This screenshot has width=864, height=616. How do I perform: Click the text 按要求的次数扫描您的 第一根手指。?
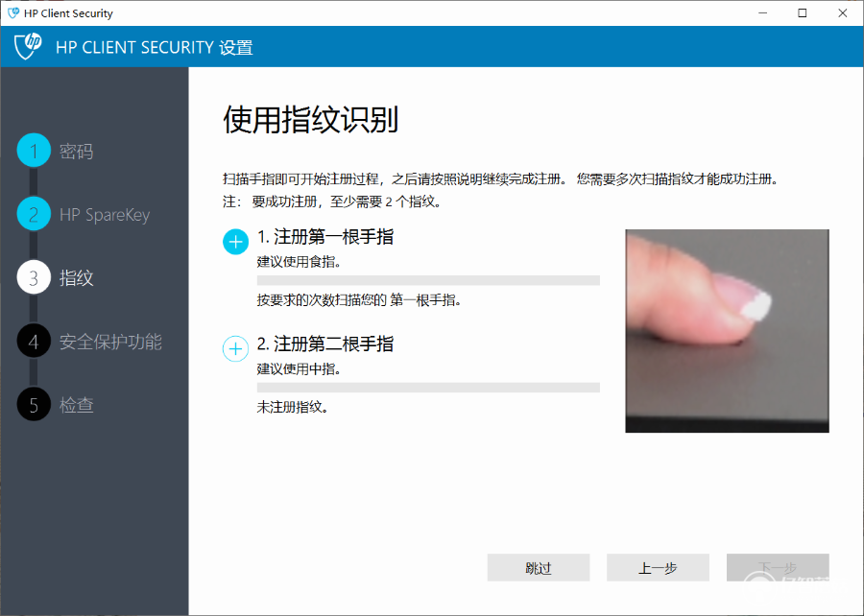pos(359,300)
